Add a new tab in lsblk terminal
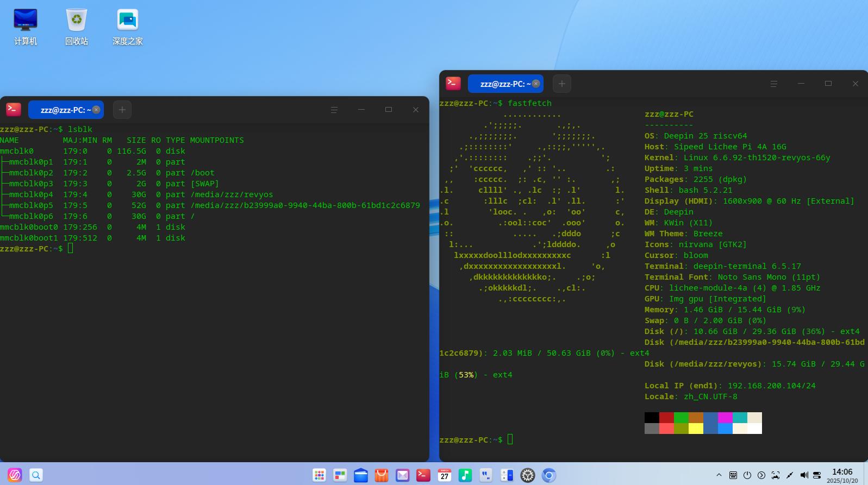This screenshot has width=868, height=485. click(x=122, y=110)
